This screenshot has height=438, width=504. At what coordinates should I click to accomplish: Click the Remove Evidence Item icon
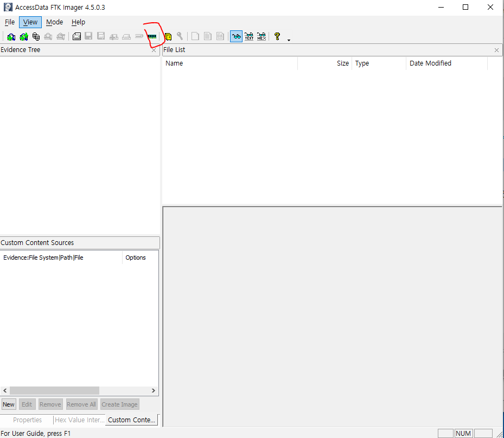[x=48, y=37]
